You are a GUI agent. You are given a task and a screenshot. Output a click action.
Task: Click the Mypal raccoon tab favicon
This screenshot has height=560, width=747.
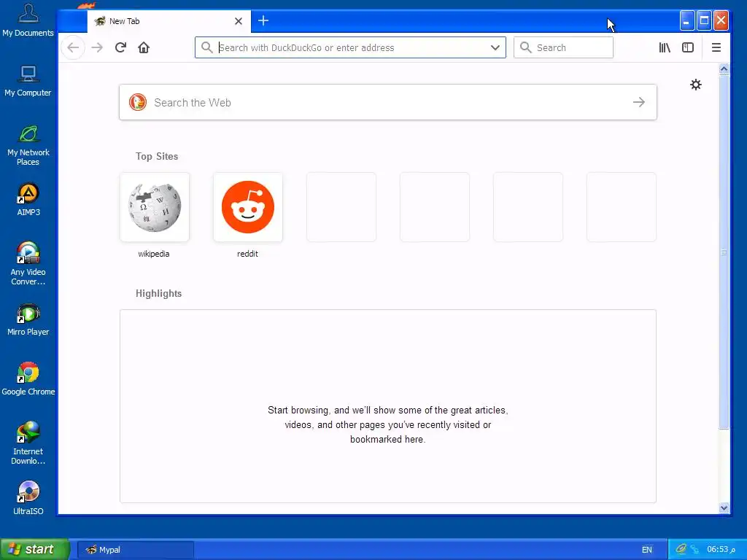tap(99, 21)
